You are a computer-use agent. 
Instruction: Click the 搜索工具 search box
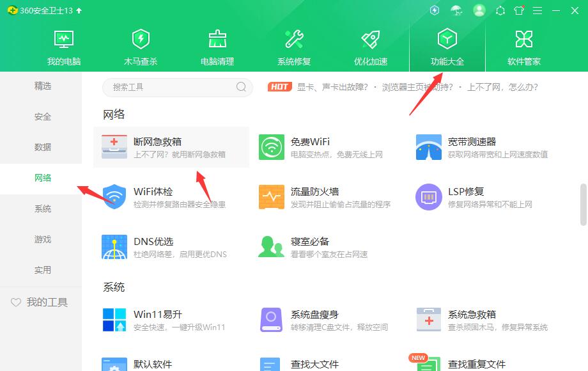coord(177,87)
